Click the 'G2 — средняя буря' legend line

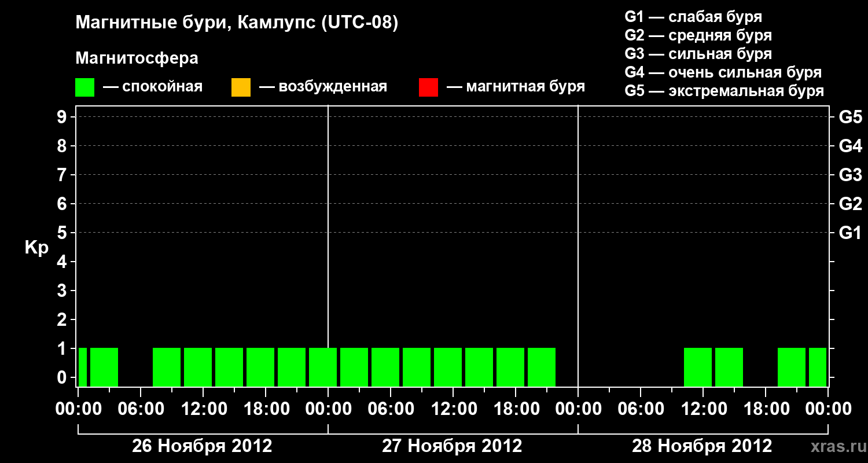pos(698,35)
